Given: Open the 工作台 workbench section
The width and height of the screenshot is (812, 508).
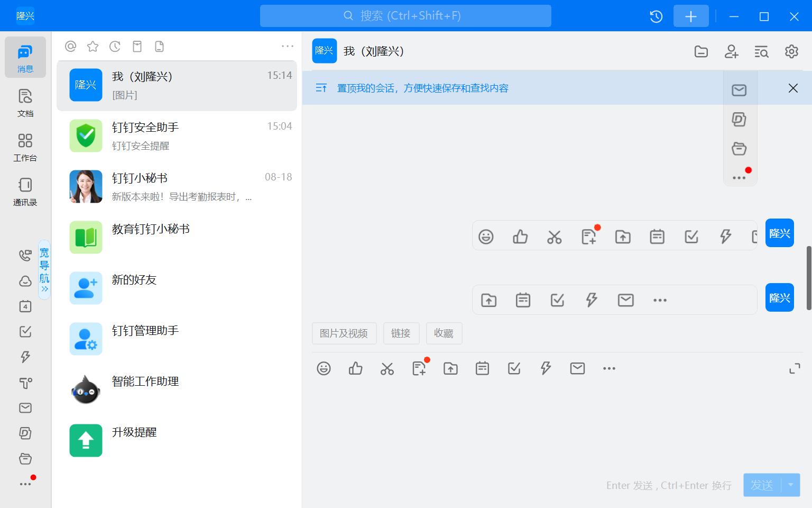Looking at the screenshot, I should [25, 147].
